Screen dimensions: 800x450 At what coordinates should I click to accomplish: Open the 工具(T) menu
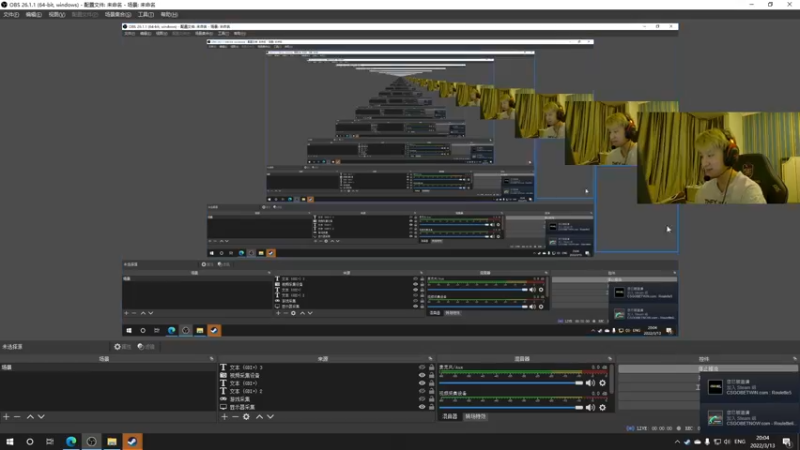146,15
